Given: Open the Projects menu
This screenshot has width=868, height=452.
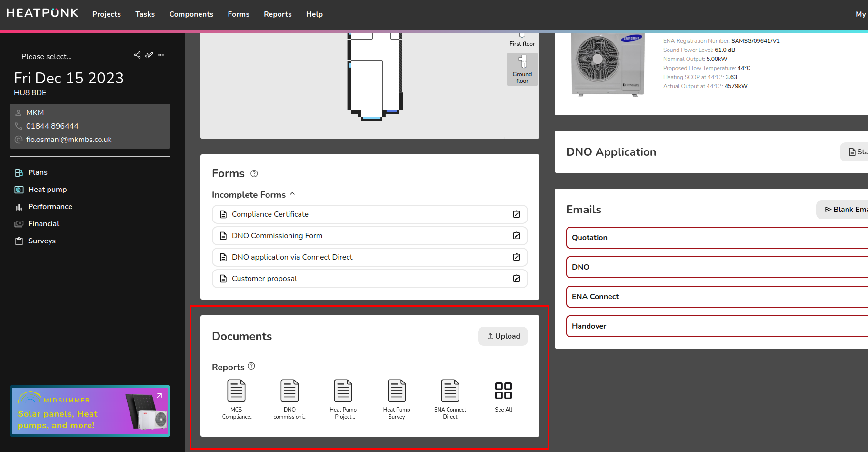Looking at the screenshot, I should tap(107, 14).
